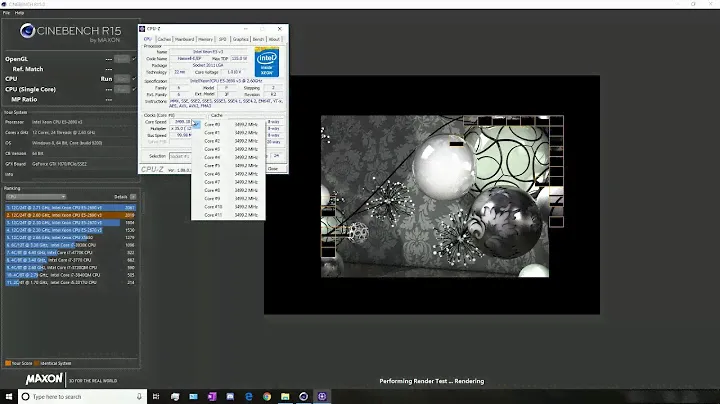Image resolution: width=720 pixels, height=404 pixels.
Task: Toggle the CPU (Single Core) checkbox
Action: (136, 89)
